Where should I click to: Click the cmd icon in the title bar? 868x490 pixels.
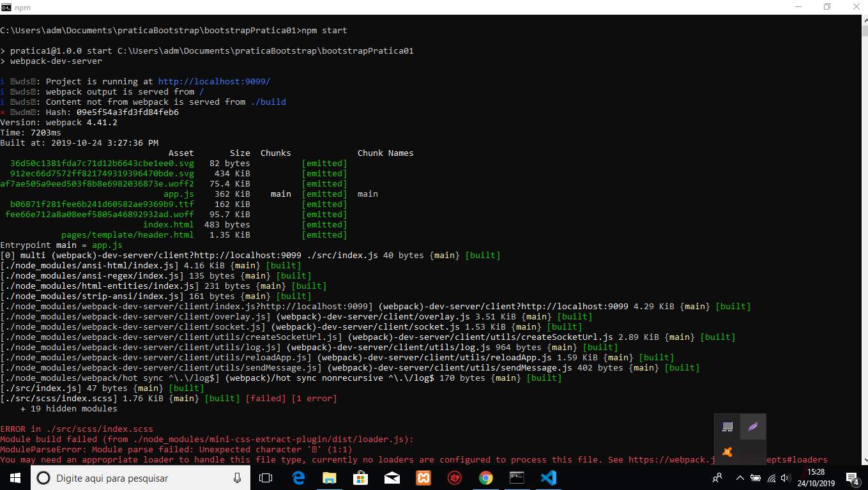[x=6, y=7]
